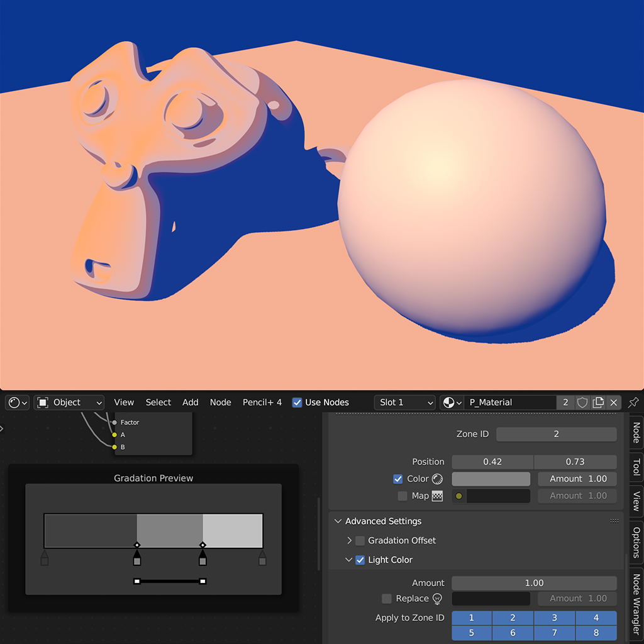Enable the Replace light color checkbox

pos(387,599)
